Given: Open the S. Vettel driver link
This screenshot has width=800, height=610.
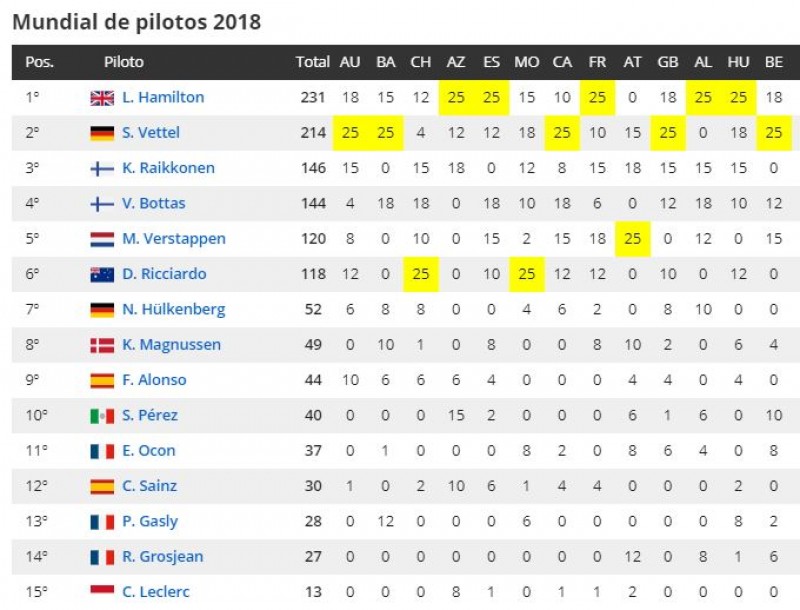Looking at the screenshot, I should point(152,133).
